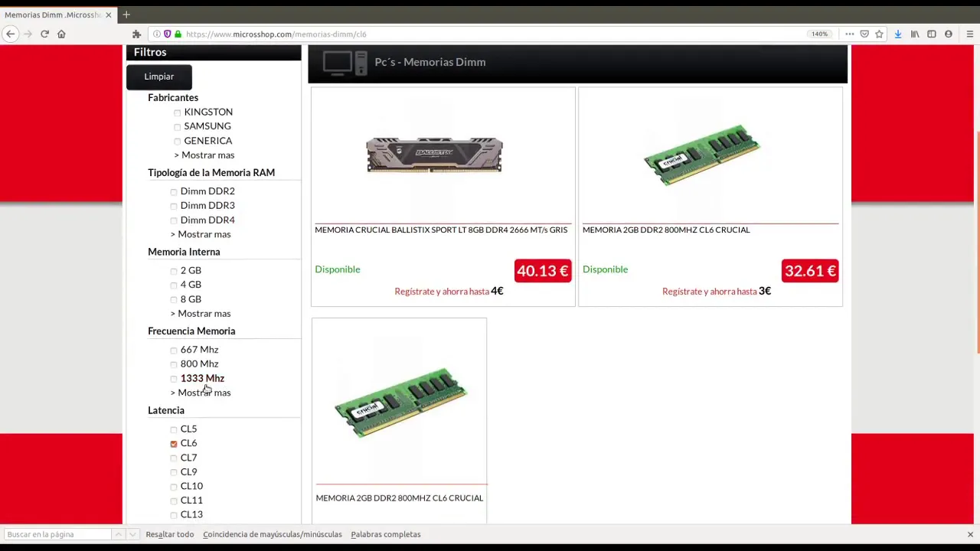The image size is (980, 551).
Task: Click Regístrate y ahorra hasta 4€ link
Action: (449, 292)
